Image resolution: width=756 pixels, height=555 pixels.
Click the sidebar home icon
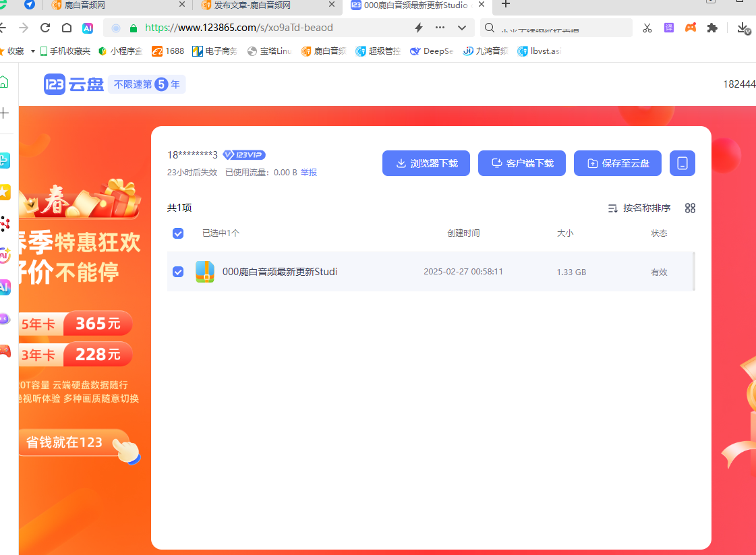click(4, 82)
